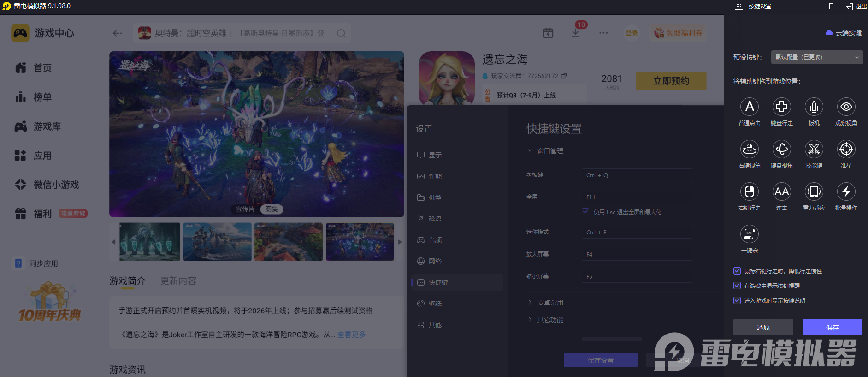Select the 右键视角 key tool

click(x=750, y=150)
